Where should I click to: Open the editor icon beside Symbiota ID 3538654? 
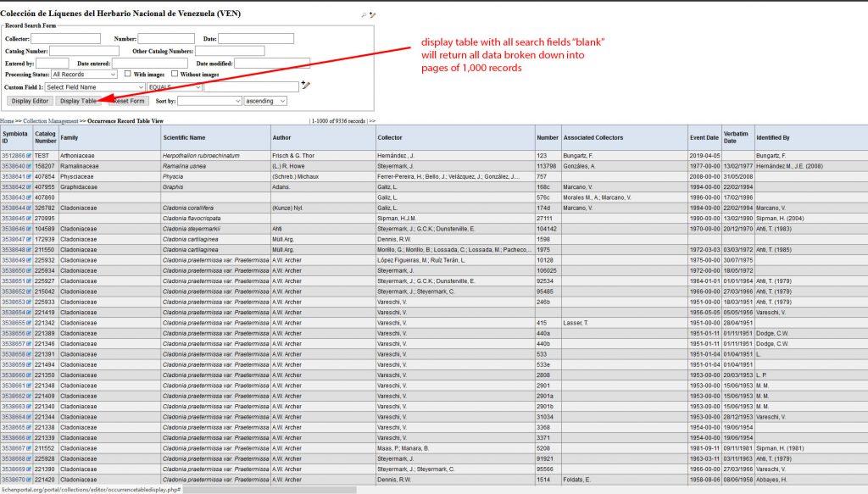[29, 314]
